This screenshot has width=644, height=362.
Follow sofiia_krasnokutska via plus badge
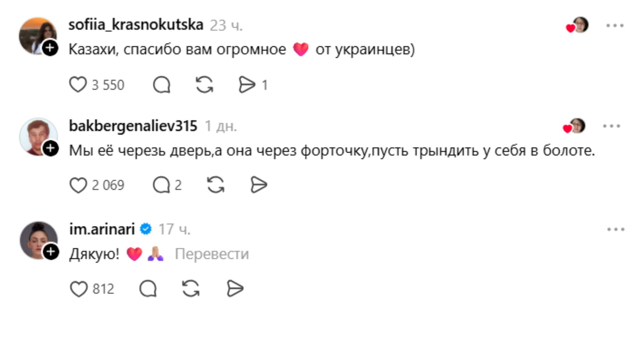pyautogui.click(x=50, y=48)
